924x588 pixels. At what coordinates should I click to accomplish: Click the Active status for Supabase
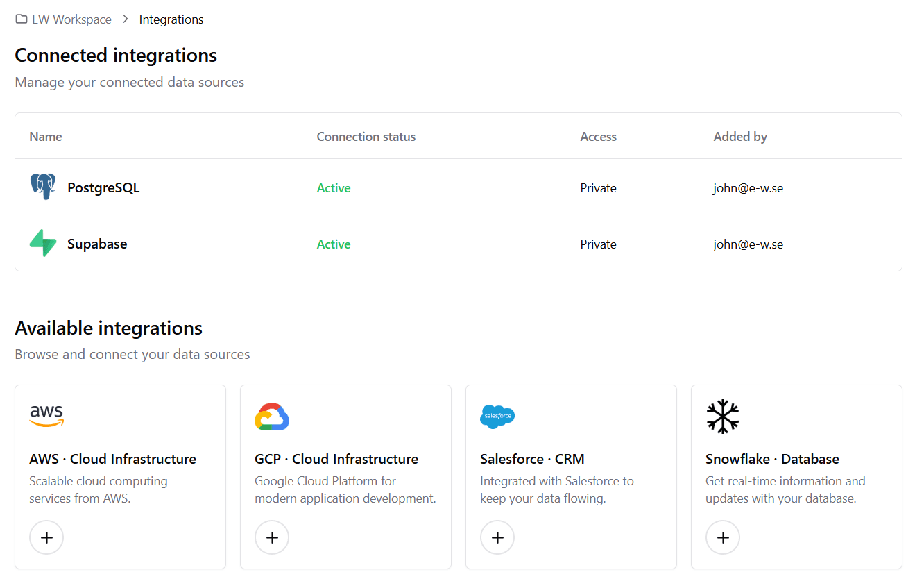334,244
